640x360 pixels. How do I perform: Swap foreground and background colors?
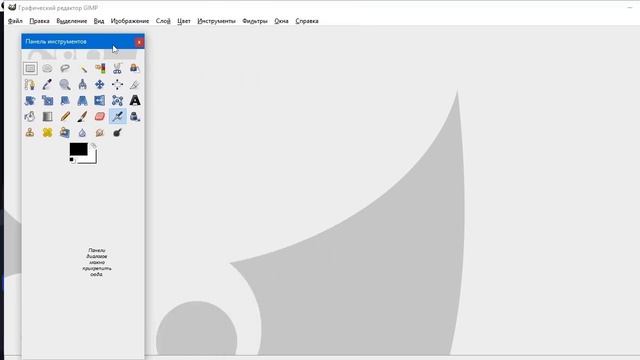click(x=93, y=146)
